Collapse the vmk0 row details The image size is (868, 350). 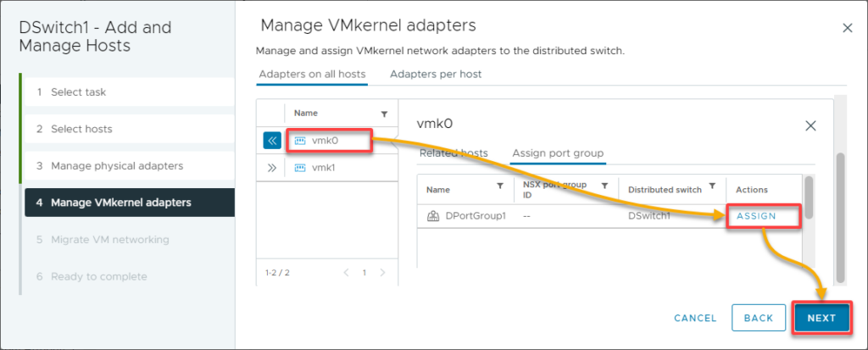pyautogui.click(x=272, y=141)
